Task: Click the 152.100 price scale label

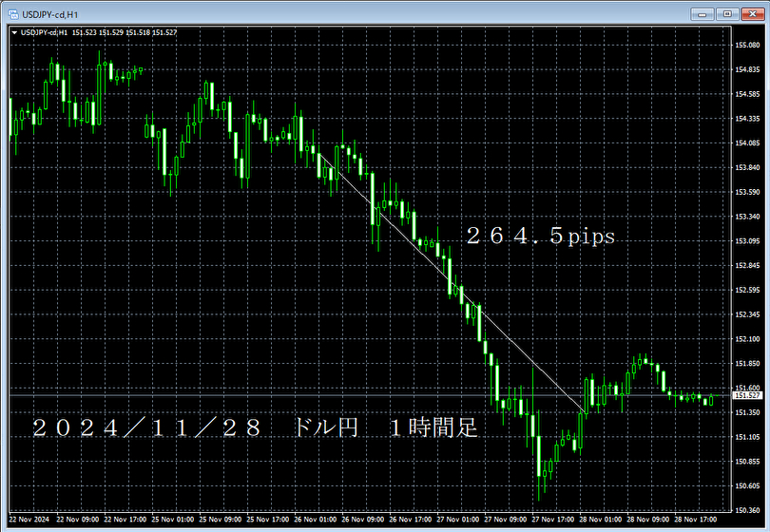Action: click(x=747, y=339)
